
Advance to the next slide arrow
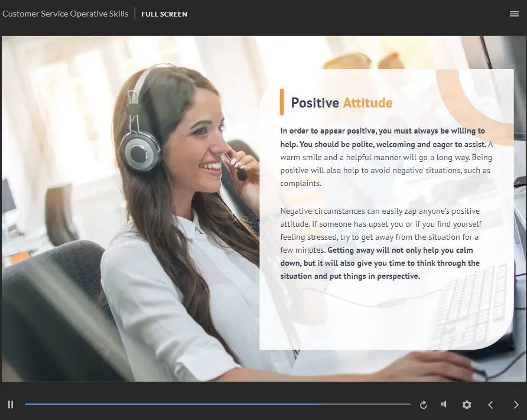point(516,405)
